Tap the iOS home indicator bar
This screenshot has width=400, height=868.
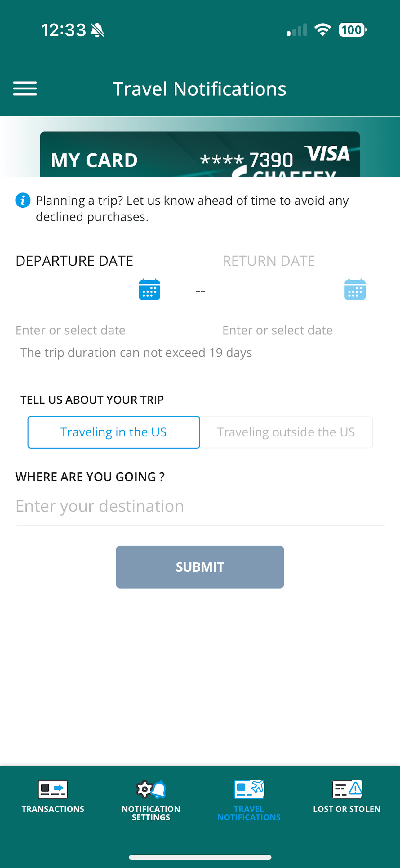(x=200, y=857)
